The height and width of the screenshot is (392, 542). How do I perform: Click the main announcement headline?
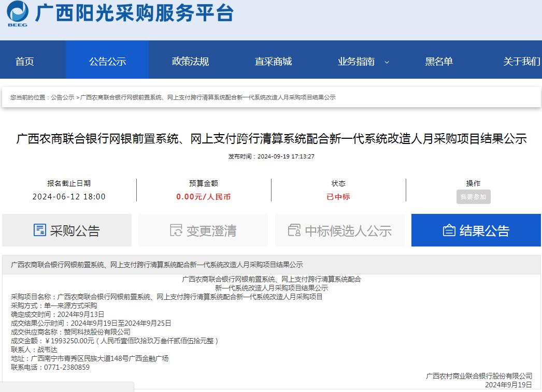(272, 139)
